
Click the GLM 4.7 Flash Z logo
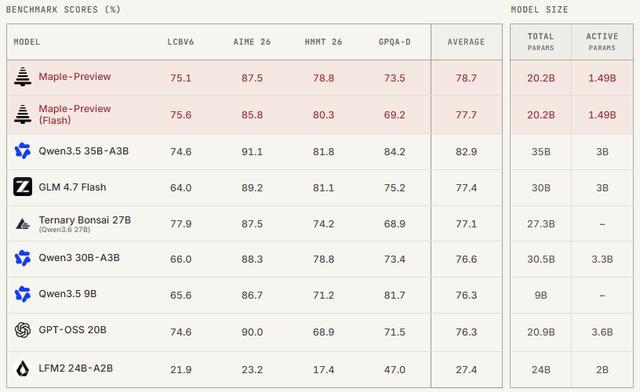pos(22,187)
